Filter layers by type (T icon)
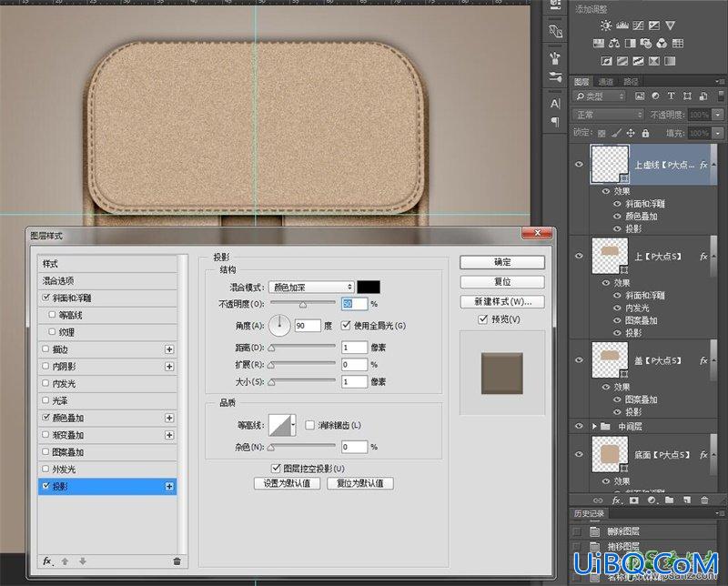 (671, 96)
